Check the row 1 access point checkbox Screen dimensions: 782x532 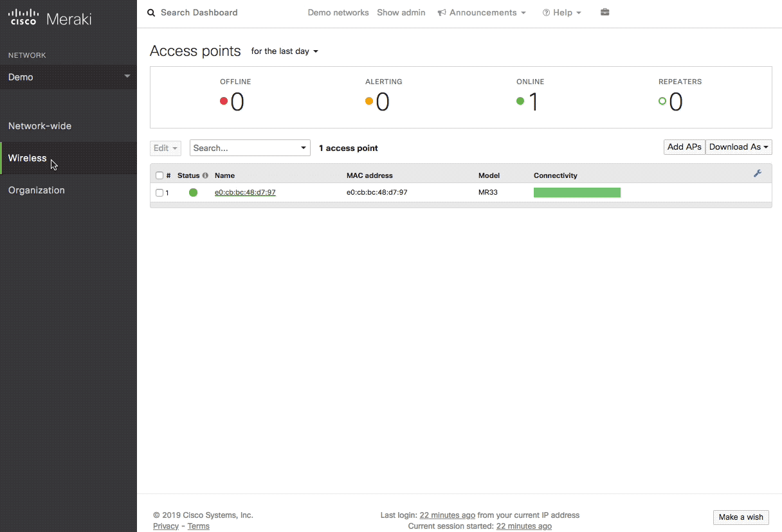(159, 193)
